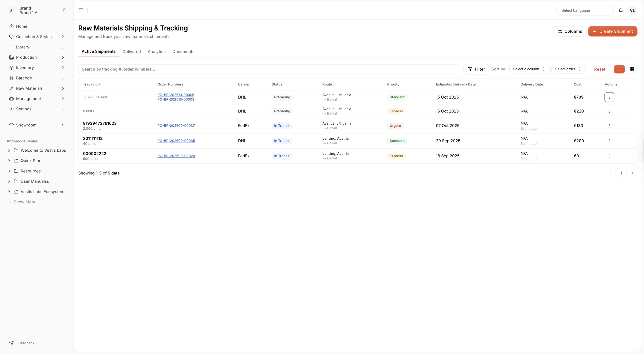Open the Brand 1.A switcher
Viewport: 644px width, 354px height.
click(x=37, y=10)
